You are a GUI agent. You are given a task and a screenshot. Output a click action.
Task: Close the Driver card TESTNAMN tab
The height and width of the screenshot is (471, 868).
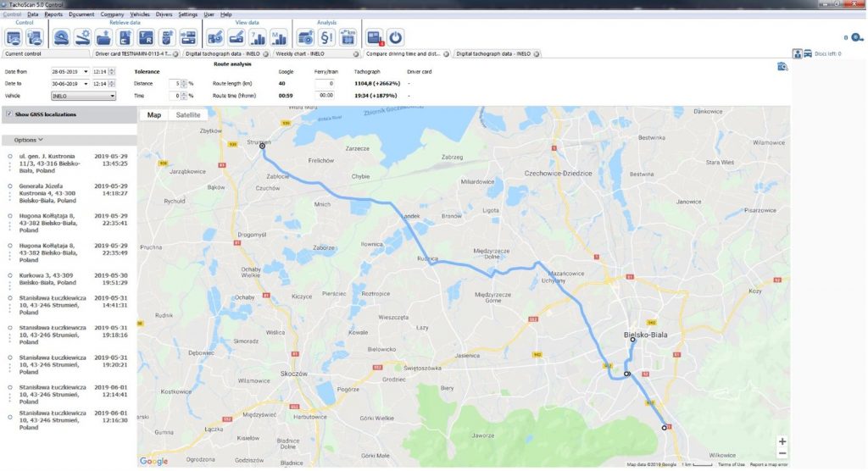[x=175, y=54]
